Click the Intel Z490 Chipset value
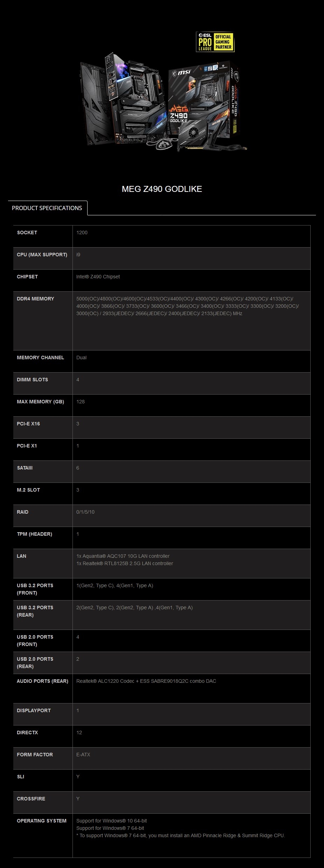 coord(98,277)
